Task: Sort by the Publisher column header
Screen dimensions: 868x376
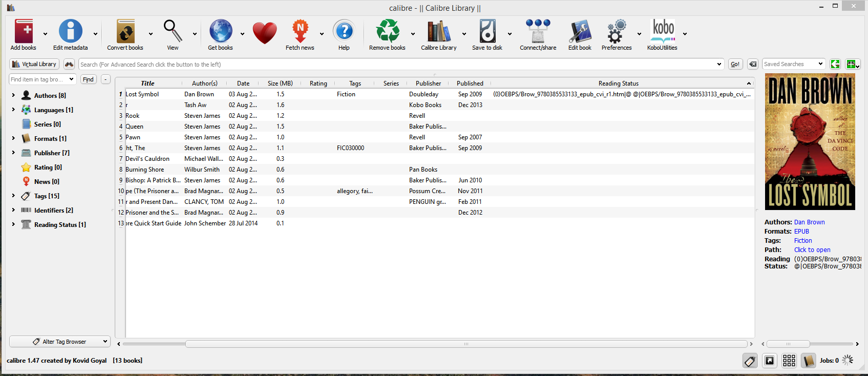Action: (428, 83)
